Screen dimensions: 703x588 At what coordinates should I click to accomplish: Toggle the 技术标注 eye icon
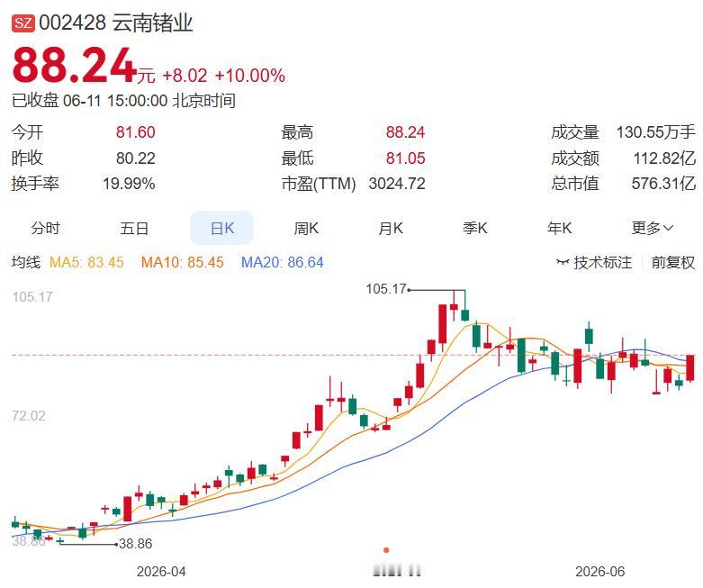(x=563, y=261)
